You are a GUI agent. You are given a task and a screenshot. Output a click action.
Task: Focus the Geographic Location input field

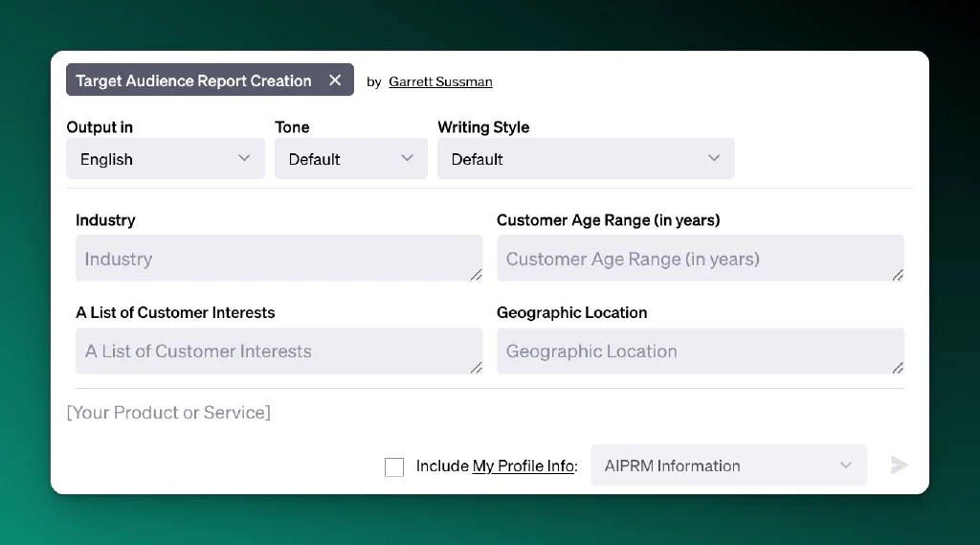(x=700, y=351)
